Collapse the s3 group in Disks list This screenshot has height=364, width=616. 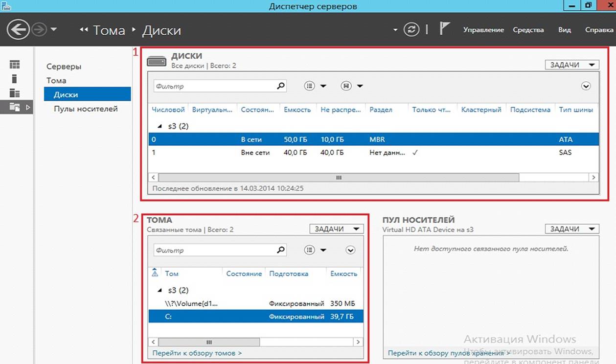tap(160, 126)
